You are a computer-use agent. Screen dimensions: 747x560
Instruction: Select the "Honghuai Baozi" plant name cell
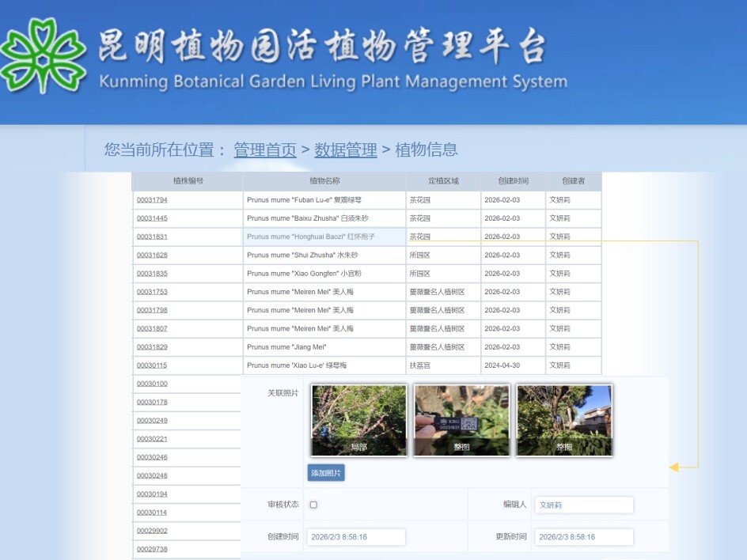[x=324, y=236]
